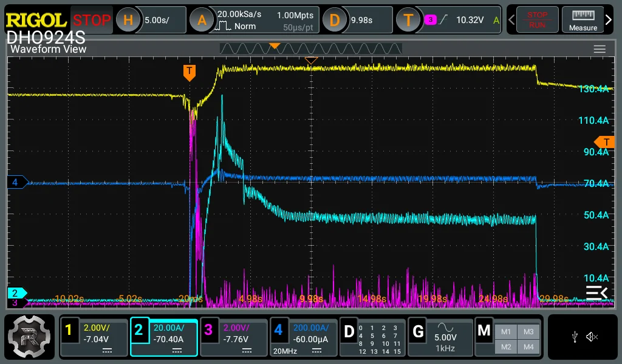Select math channel M1
The height and width of the screenshot is (364, 622).
click(506, 331)
